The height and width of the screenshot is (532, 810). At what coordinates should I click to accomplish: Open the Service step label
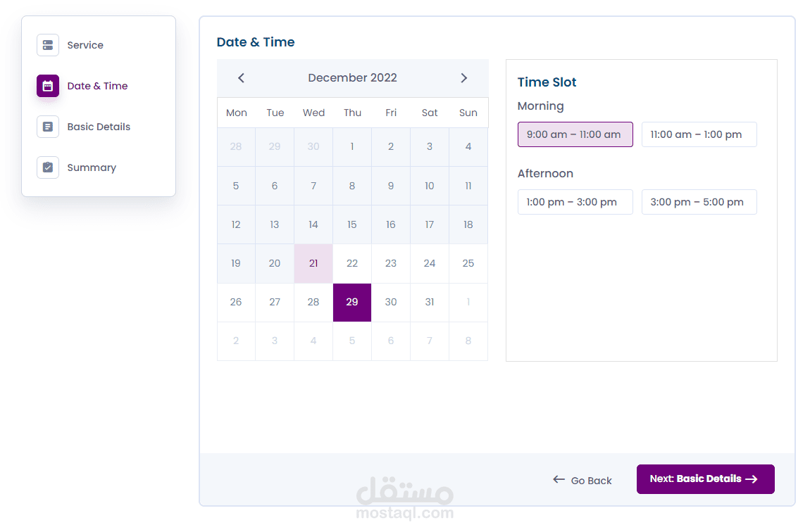coord(85,45)
